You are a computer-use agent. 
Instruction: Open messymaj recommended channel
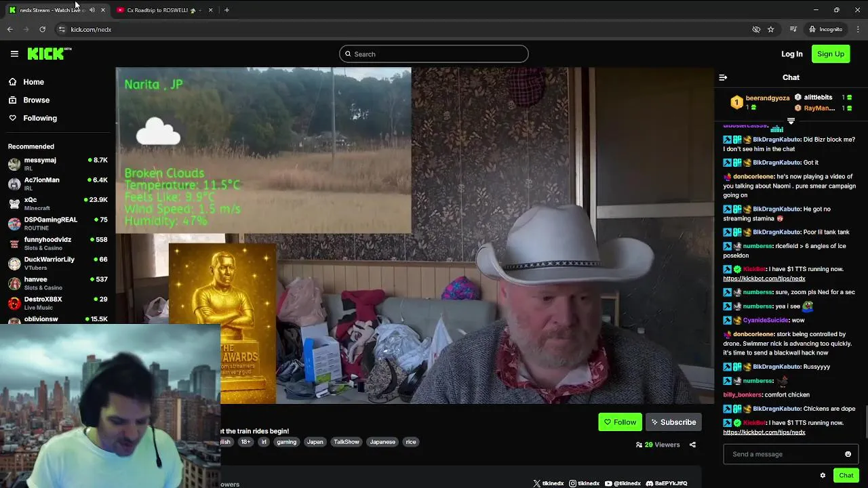click(x=58, y=164)
